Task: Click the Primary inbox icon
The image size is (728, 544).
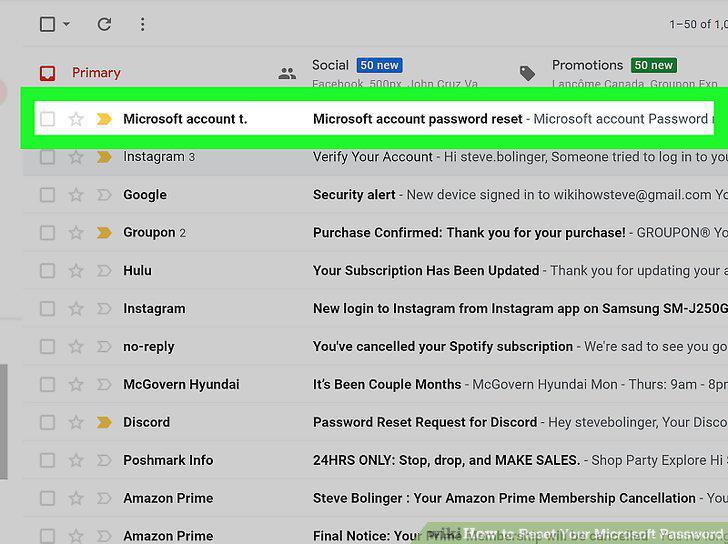Action: click(x=47, y=73)
